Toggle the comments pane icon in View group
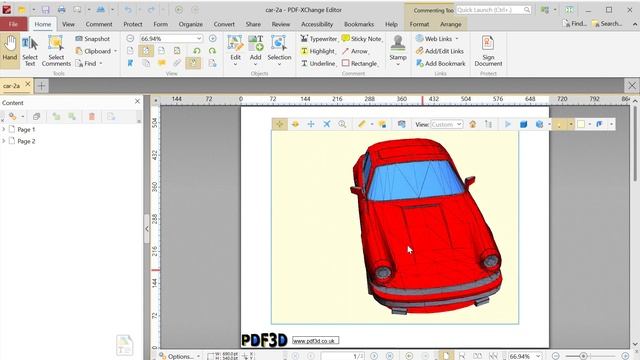 click(162, 63)
